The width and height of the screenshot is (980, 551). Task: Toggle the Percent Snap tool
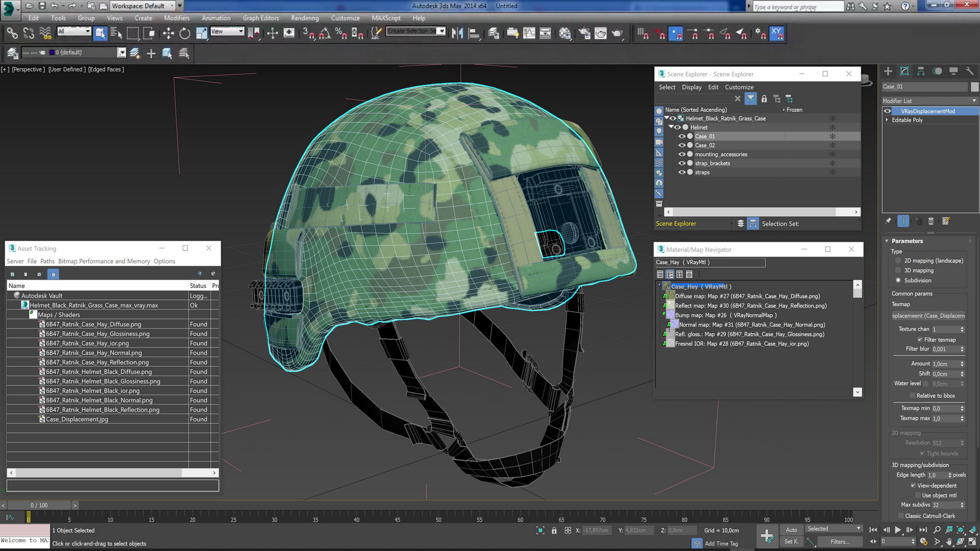tap(341, 34)
